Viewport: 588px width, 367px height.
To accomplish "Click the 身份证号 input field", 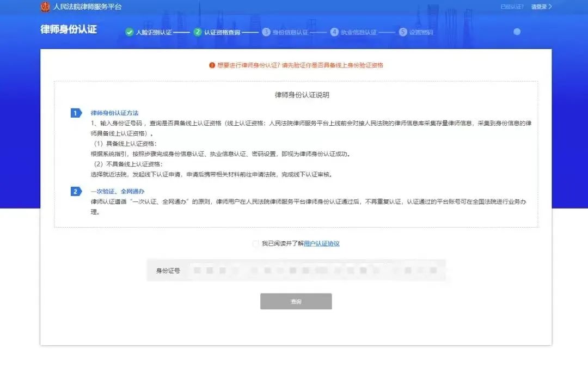I will pyautogui.click(x=315, y=271).
